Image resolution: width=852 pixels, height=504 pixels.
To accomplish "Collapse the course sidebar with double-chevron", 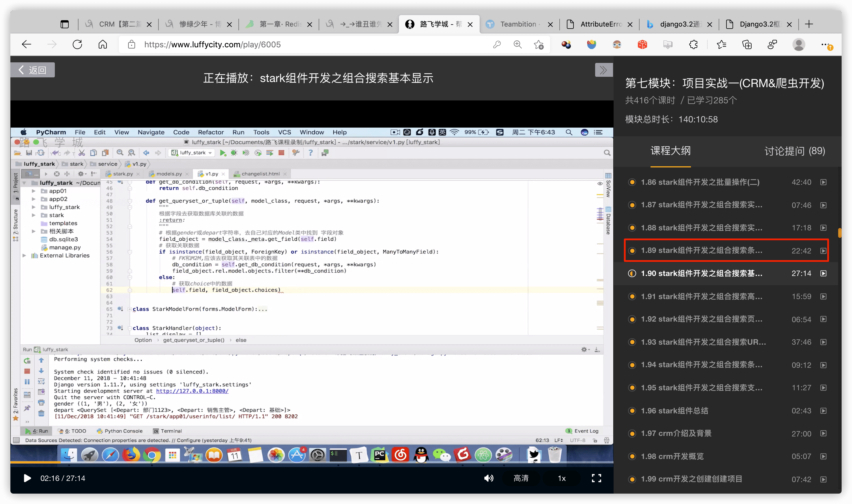I will click(603, 70).
